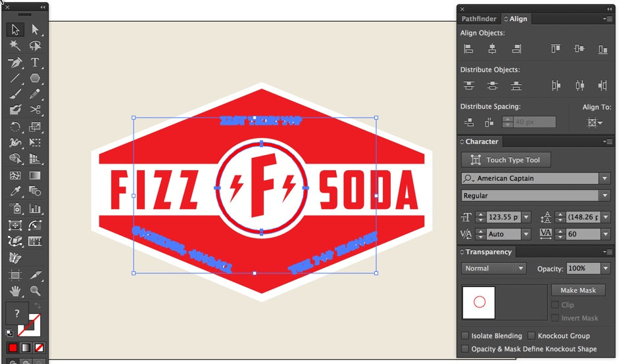This screenshot has width=619, height=364.
Task: Click Horizontal Align Center icon
Action: [x=492, y=49]
